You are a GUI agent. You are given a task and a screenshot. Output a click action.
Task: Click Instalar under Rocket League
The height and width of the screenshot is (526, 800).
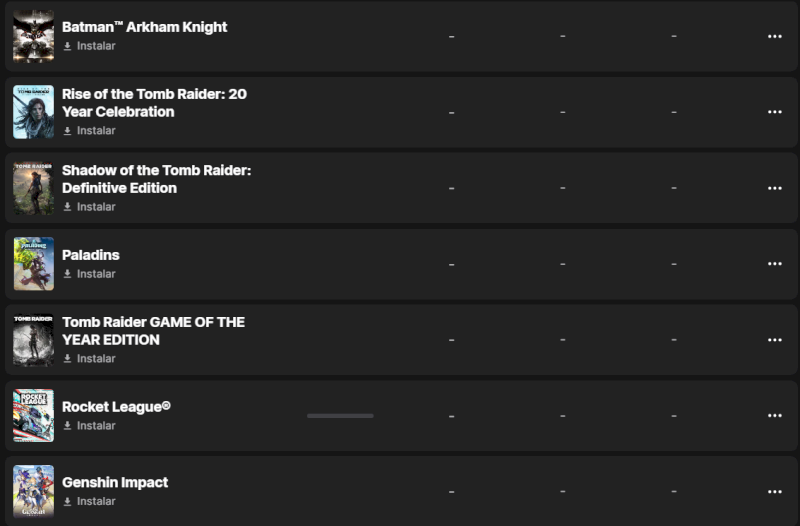pos(96,426)
